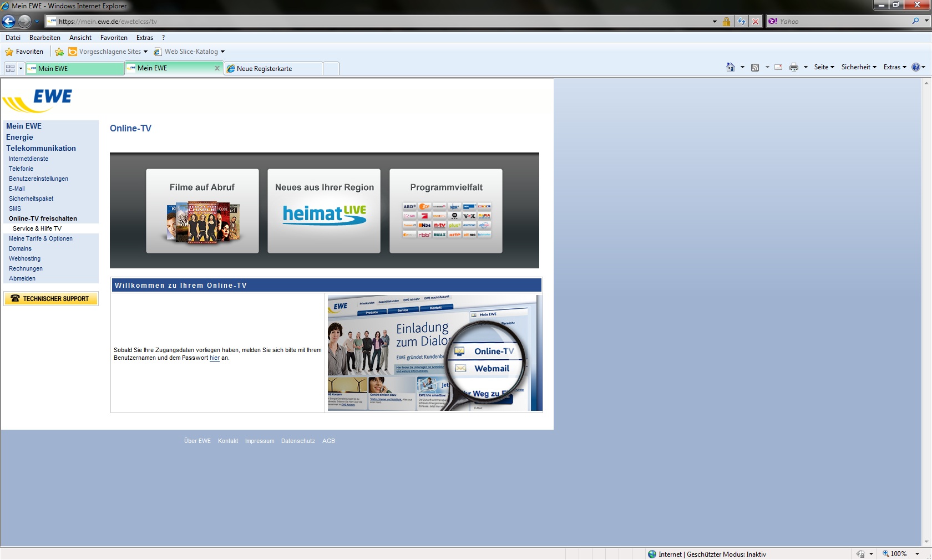This screenshot has height=560, width=932.
Task: Open the Extras command bar dropdown
Action: (x=895, y=67)
